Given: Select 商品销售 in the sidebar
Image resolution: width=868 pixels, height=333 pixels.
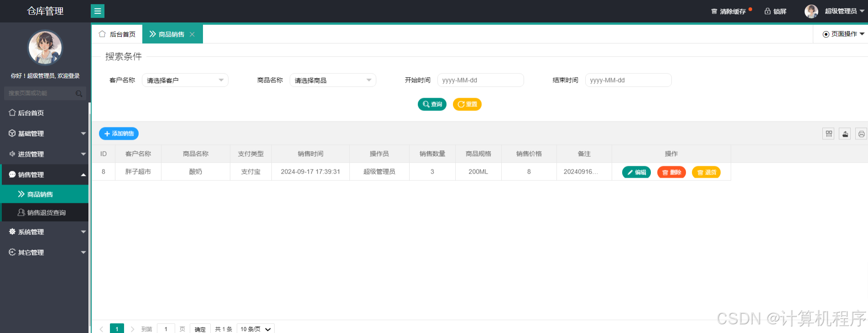Looking at the screenshot, I should pyautogui.click(x=44, y=194).
